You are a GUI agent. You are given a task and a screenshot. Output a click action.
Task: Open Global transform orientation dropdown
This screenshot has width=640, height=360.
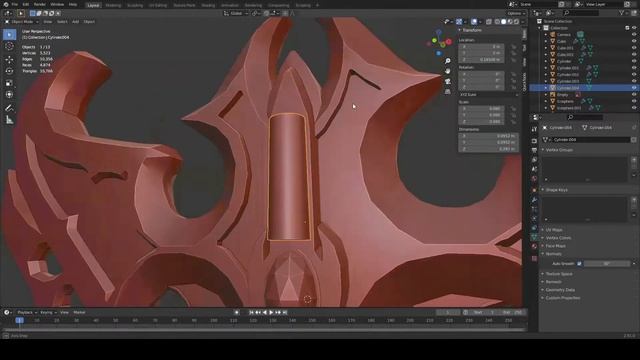(236, 13)
